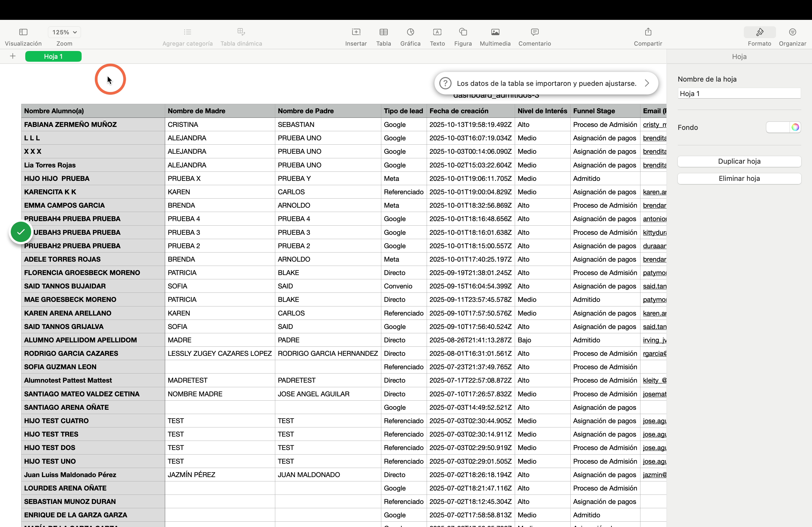
Task: Open the Compartir share menu
Action: (x=648, y=32)
